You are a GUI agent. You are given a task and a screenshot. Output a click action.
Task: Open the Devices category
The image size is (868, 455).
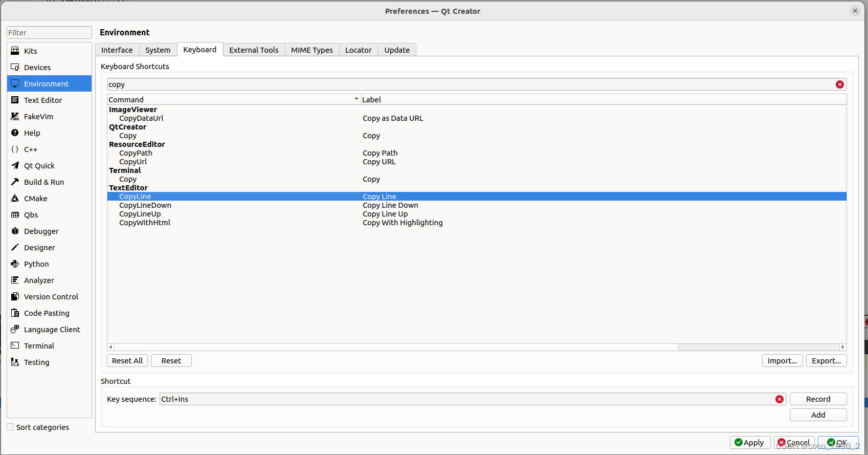tap(49, 68)
